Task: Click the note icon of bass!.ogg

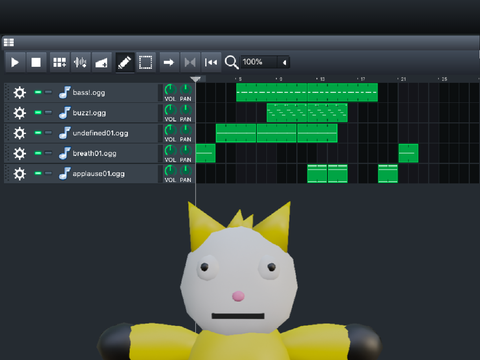Action: click(x=65, y=92)
